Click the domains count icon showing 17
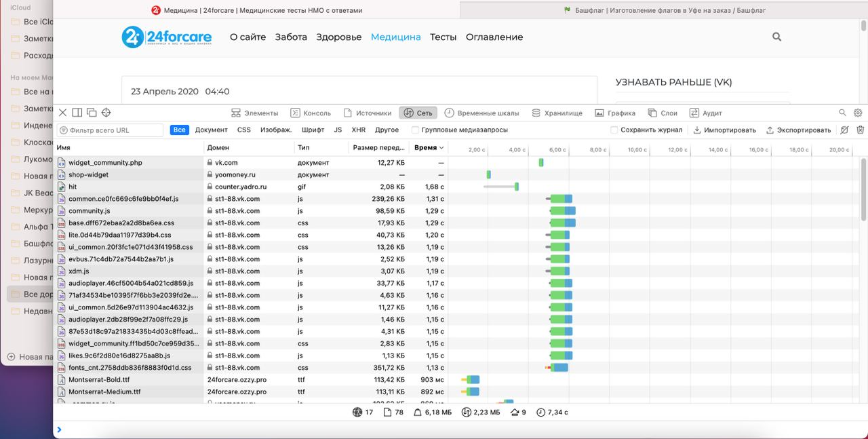Image resolution: width=868 pixels, height=439 pixels. coord(358,412)
